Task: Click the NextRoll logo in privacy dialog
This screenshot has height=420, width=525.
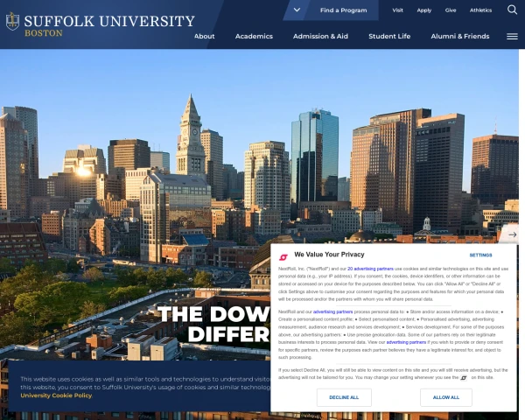Action: click(283, 257)
